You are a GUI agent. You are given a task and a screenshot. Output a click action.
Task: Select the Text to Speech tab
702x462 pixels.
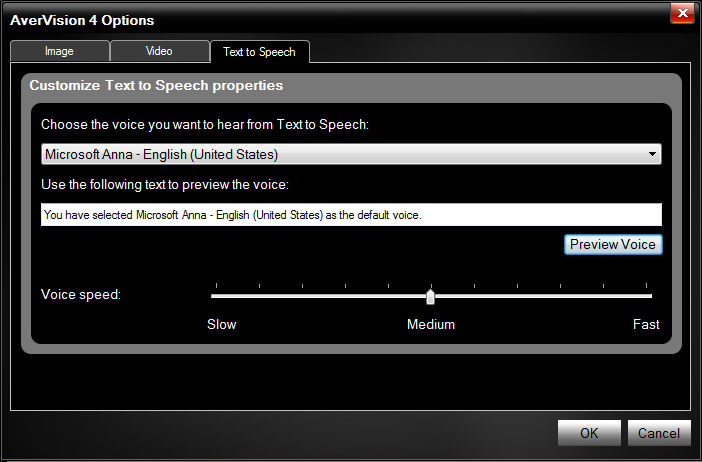pos(259,52)
